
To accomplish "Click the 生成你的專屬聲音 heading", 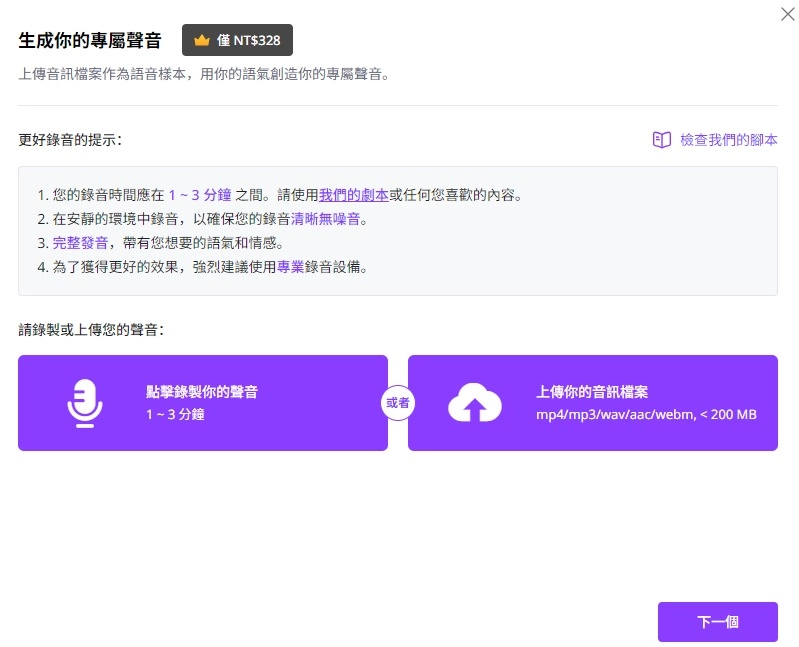I will [x=90, y=41].
